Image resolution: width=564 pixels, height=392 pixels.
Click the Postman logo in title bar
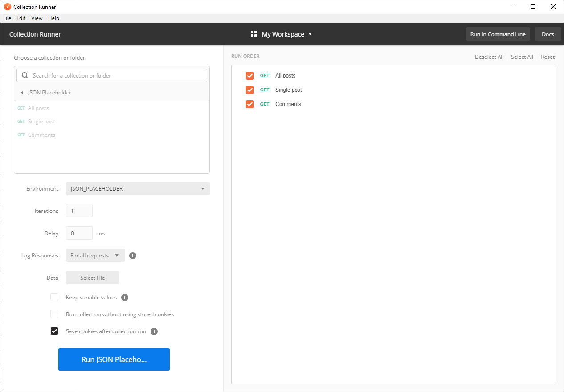click(7, 7)
